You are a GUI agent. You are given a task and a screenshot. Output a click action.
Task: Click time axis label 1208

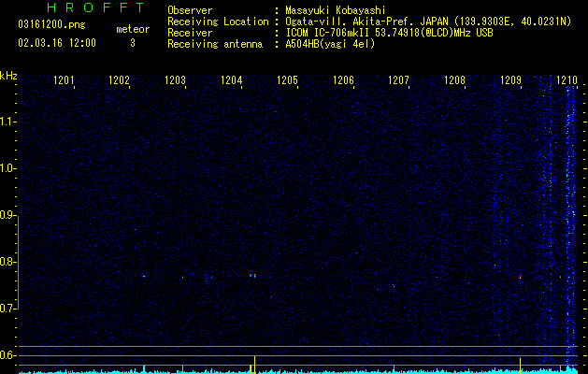click(x=455, y=79)
